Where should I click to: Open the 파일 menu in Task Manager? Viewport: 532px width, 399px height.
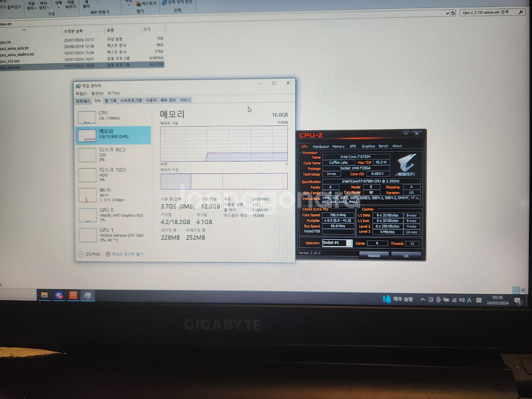tap(81, 94)
